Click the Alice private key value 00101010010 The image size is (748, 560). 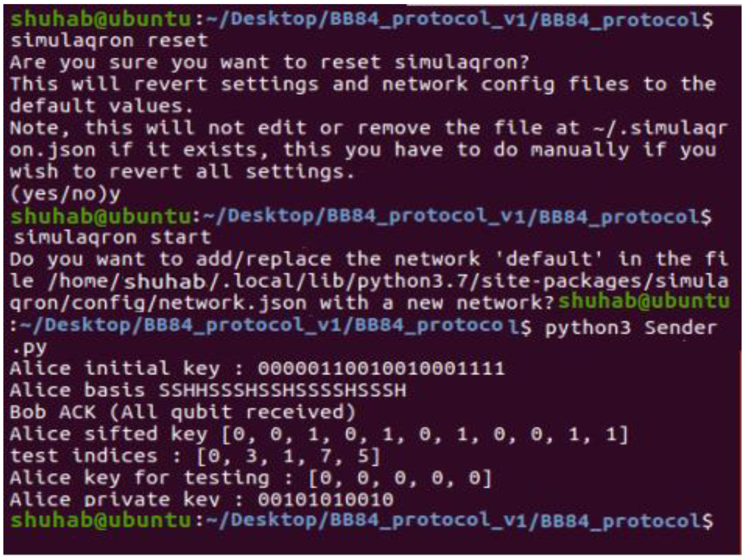[x=326, y=500]
